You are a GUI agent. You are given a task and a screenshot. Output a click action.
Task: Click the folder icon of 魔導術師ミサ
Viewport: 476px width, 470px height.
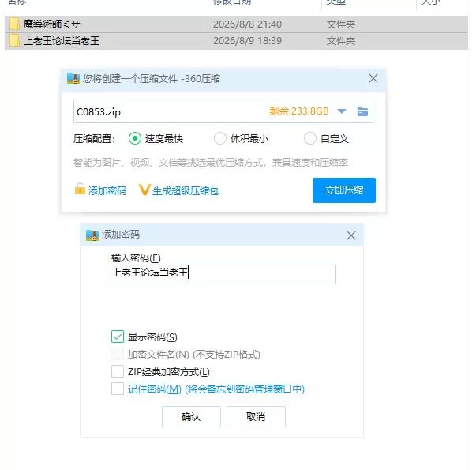click(x=14, y=24)
